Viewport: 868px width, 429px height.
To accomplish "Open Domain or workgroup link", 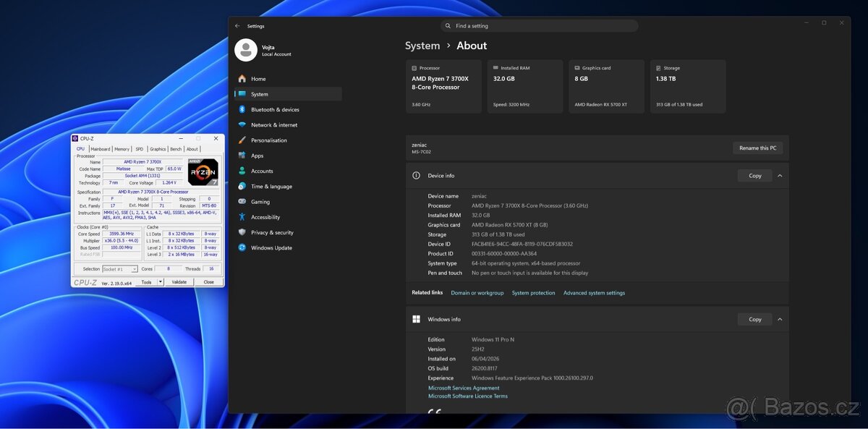I will click(x=477, y=293).
